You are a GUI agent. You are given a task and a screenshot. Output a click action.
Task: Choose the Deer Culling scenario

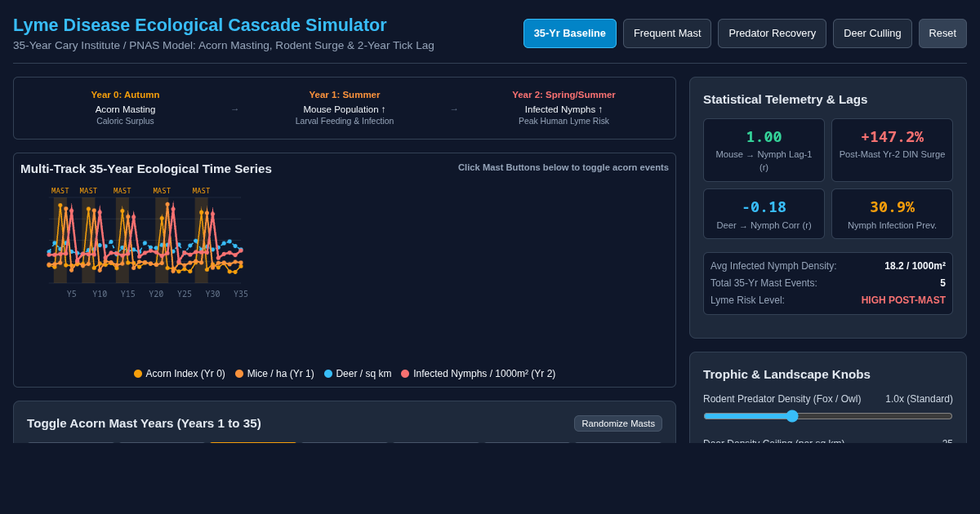[x=872, y=33]
